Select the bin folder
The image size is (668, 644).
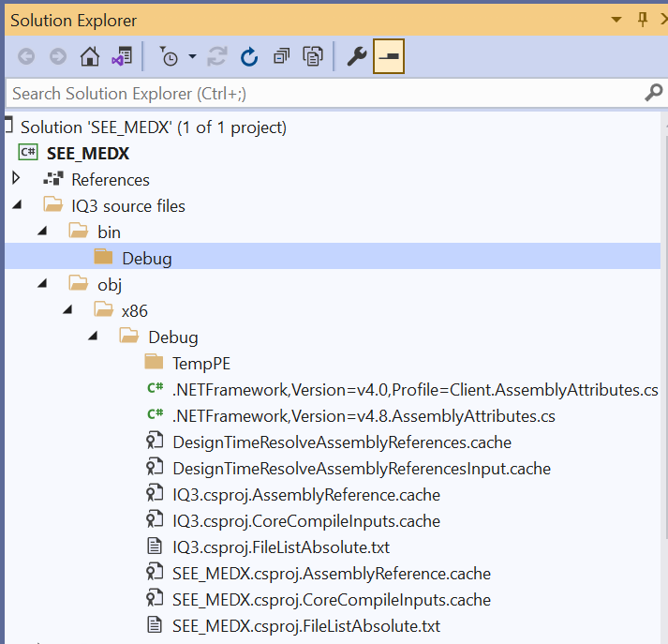(109, 232)
